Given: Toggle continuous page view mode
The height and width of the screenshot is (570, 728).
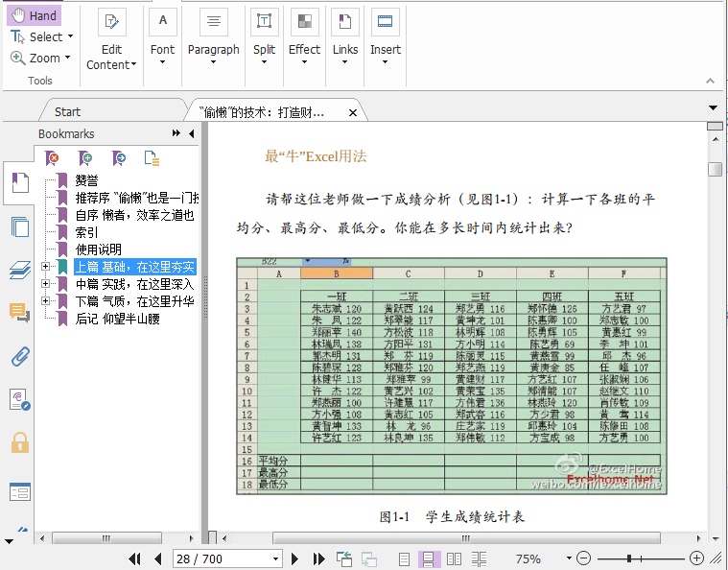Looking at the screenshot, I should pyautogui.click(x=429, y=558).
